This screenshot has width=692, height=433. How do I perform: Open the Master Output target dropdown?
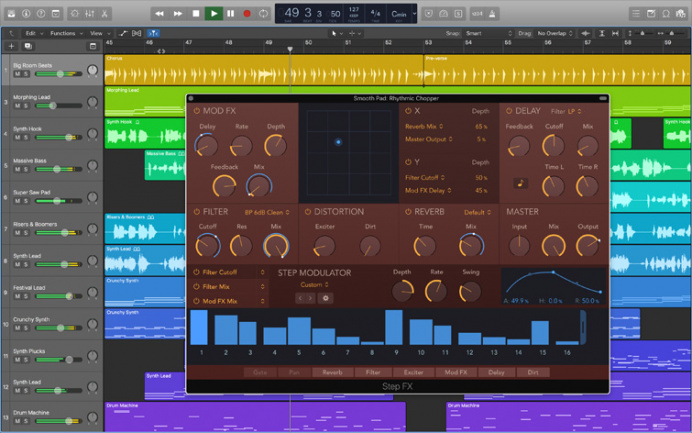(x=429, y=139)
